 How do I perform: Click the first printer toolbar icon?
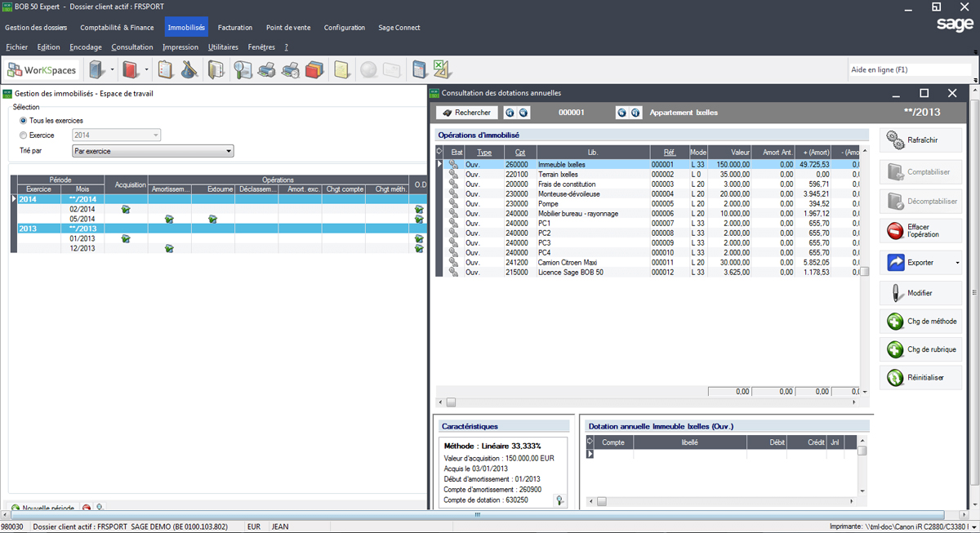pyautogui.click(x=267, y=70)
